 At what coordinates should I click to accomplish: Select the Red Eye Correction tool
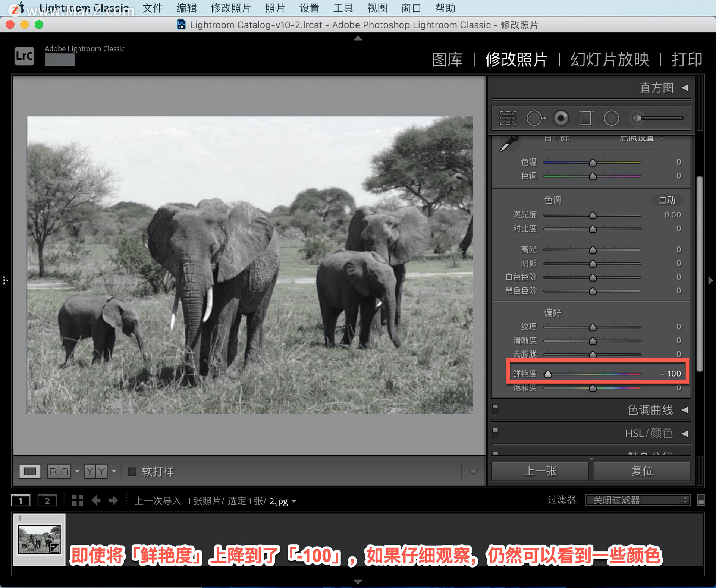561,118
